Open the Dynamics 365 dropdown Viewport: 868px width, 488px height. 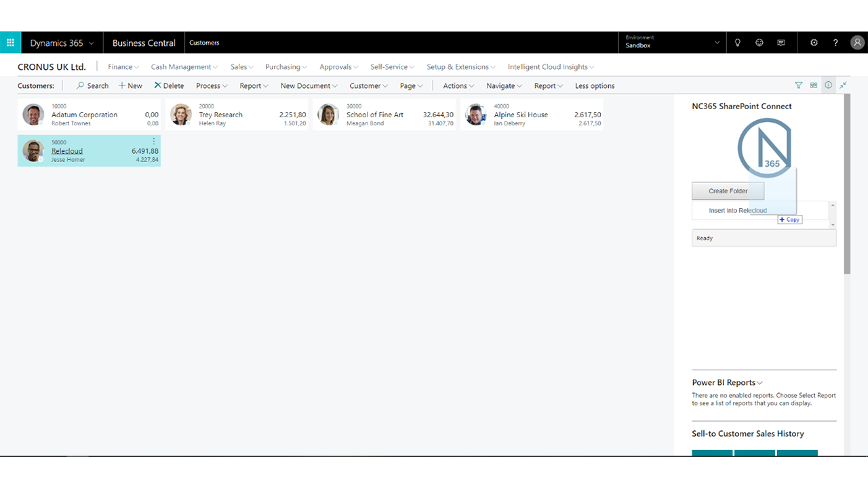point(62,43)
